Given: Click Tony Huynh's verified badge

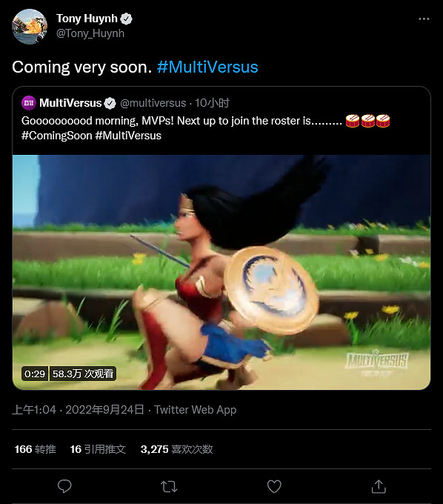Looking at the screenshot, I should (x=126, y=19).
